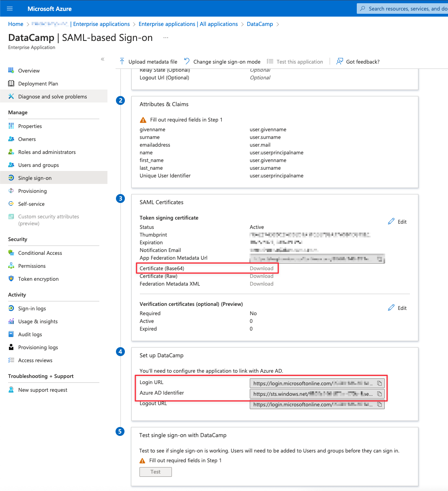Copy the Azure AD Identifier value
Screen dimensions: 448x491
tap(379, 394)
